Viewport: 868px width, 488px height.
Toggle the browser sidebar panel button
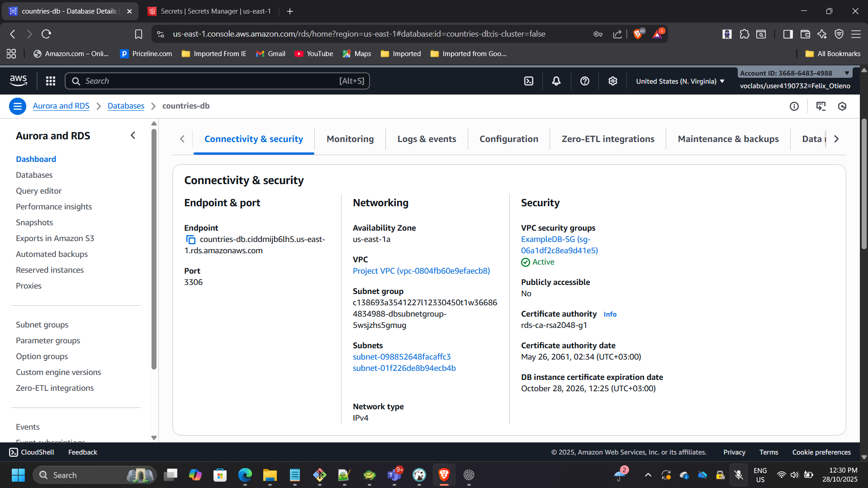click(787, 34)
